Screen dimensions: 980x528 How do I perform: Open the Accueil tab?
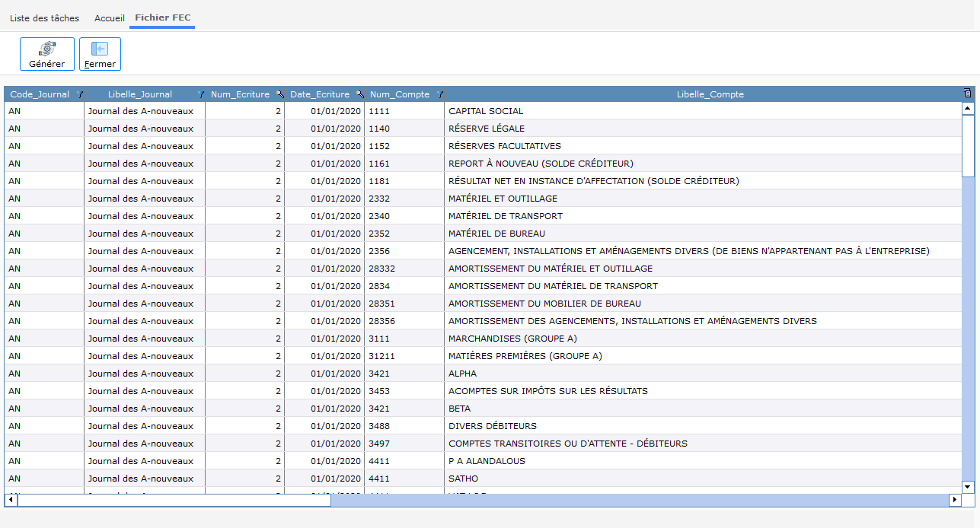110,17
